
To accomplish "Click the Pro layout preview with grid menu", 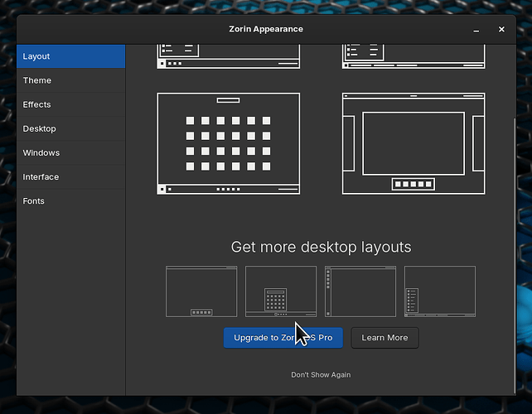I will [x=281, y=291].
